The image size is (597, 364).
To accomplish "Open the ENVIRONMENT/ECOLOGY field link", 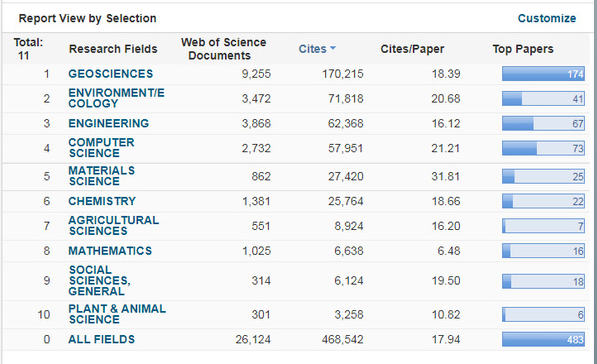I will pos(116,98).
